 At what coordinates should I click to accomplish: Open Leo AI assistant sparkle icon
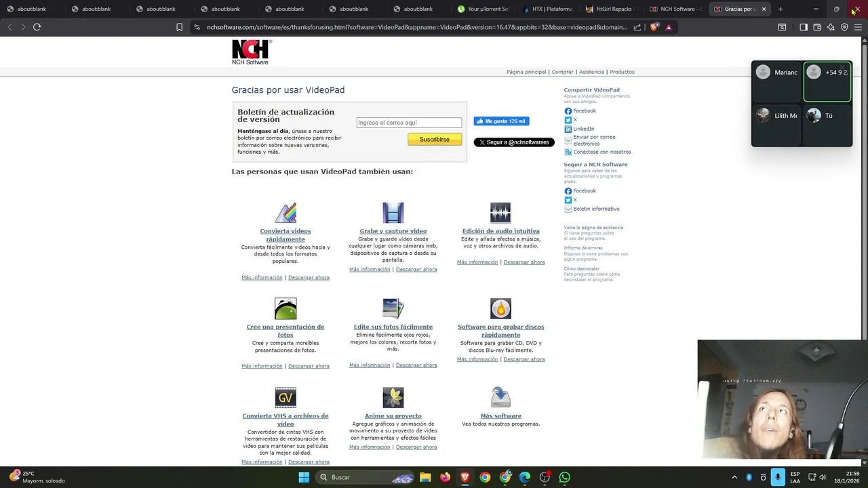tap(831, 27)
